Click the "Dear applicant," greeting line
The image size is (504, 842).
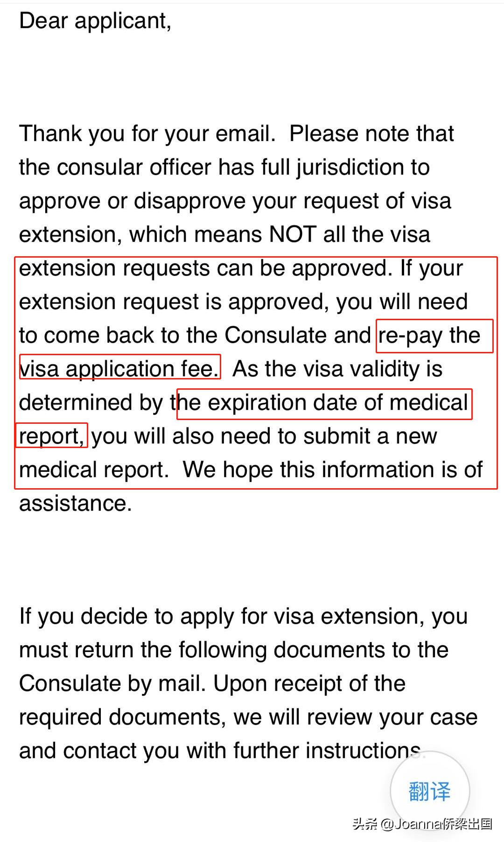95,21
